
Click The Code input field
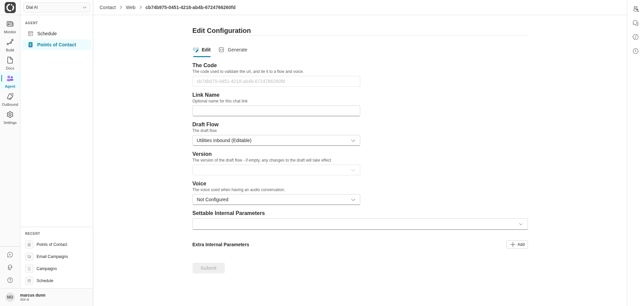coord(276,81)
